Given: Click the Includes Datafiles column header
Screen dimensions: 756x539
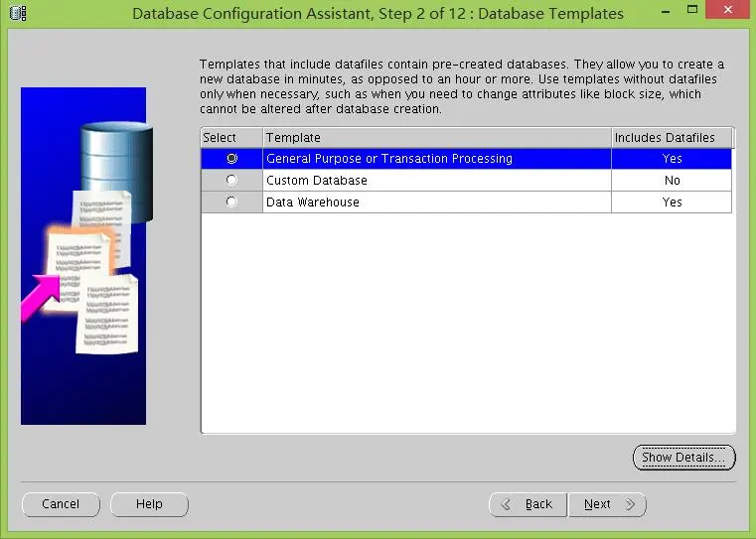Looking at the screenshot, I should (x=673, y=138).
